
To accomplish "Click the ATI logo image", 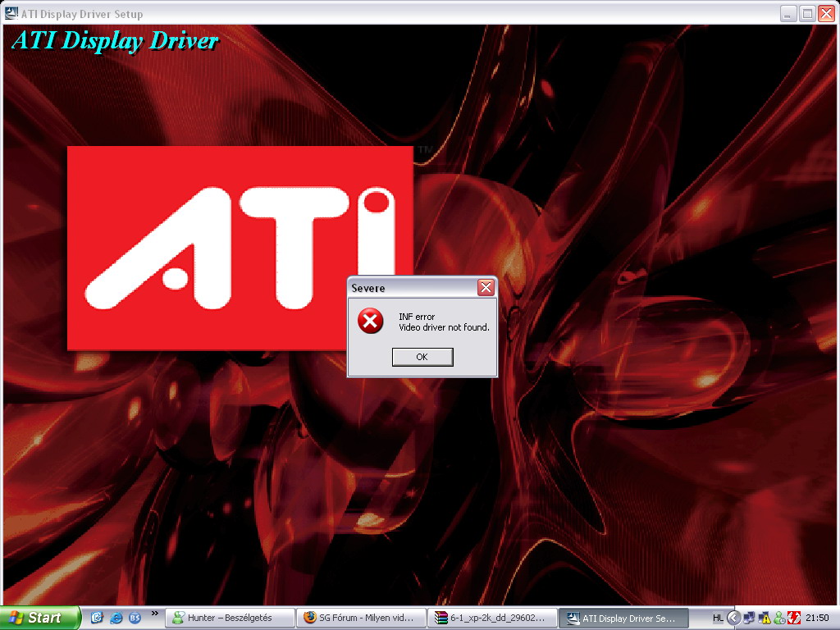I will [x=240, y=248].
